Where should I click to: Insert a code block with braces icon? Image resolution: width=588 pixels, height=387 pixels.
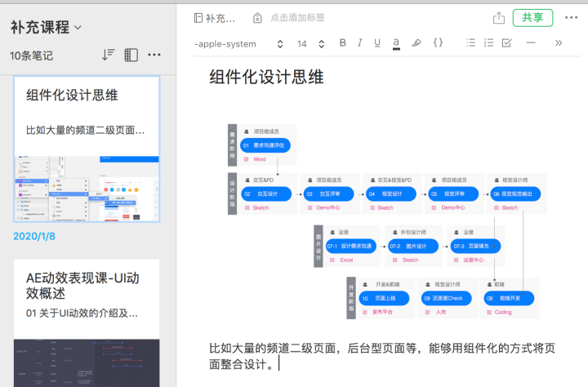coord(438,42)
